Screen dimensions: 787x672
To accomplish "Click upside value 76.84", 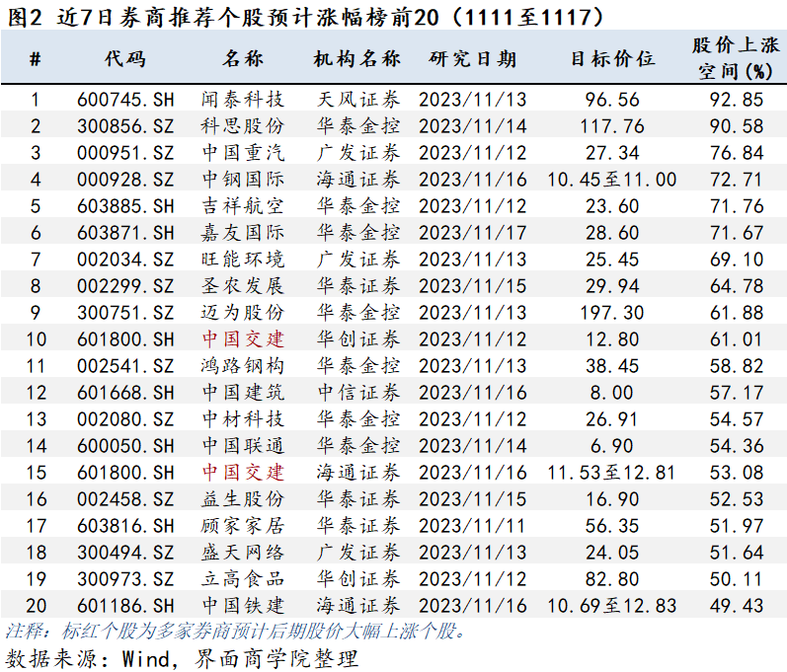I will click(737, 152).
